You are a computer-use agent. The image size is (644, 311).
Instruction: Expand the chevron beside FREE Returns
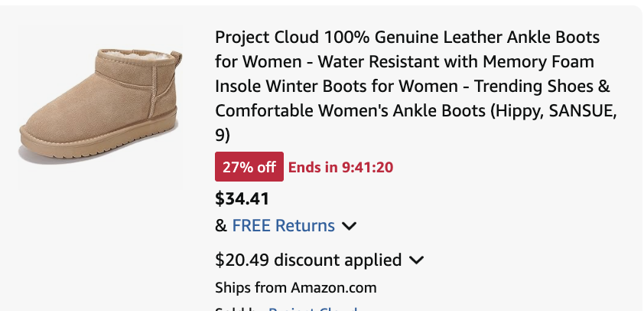pyautogui.click(x=349, y=226)
